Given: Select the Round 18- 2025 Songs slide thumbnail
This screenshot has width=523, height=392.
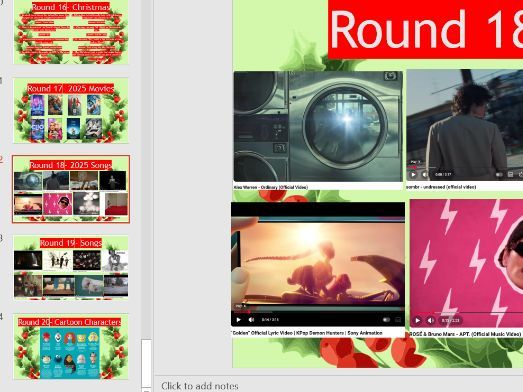Looking at the screenshot, I should click(x=71, y=189).
